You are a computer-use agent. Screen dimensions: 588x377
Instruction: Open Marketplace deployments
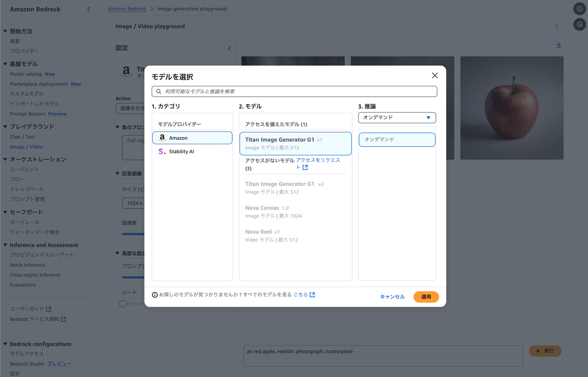pos(39,84)
